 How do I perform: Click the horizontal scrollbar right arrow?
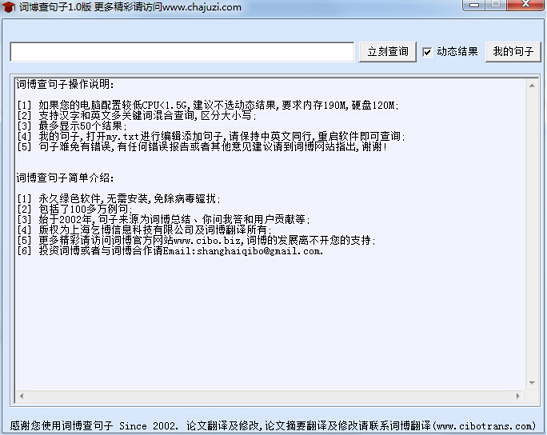click(x=518, y=396)
